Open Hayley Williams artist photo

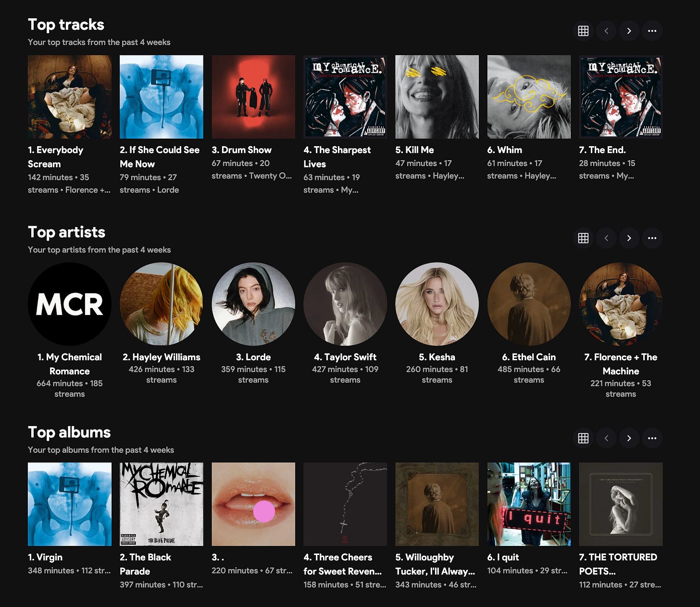(162, 304)
